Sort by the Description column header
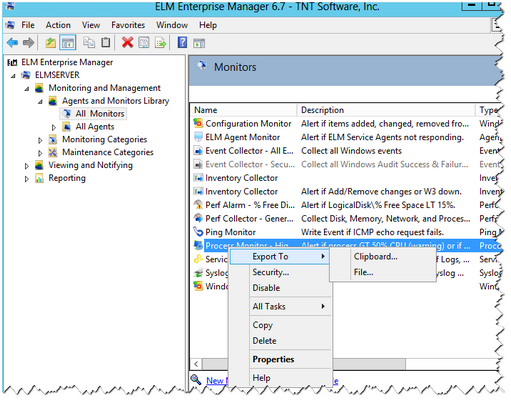 [x=386, y=110]
